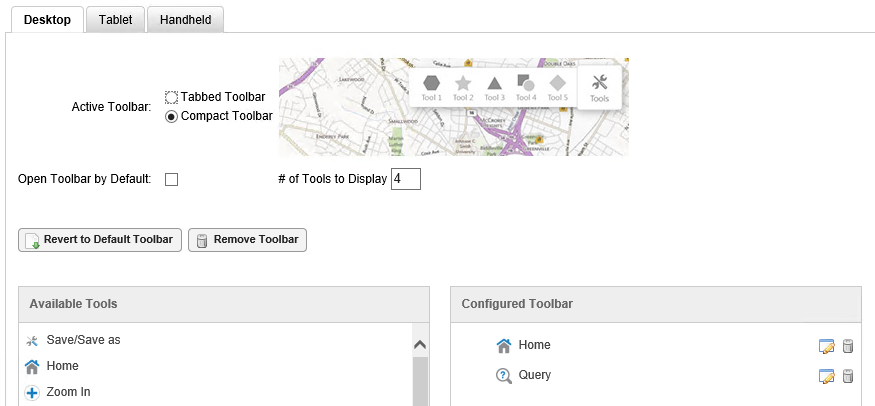Delete the Home tool from Configured Toolbar
The height and width of the screenshot is (406, 875).
point(848,346)
